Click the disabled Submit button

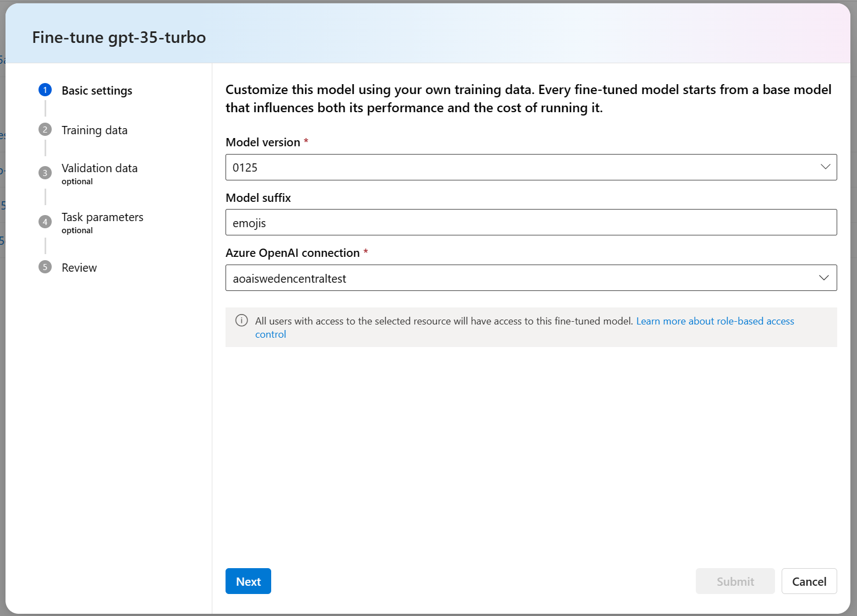[735, 581]
